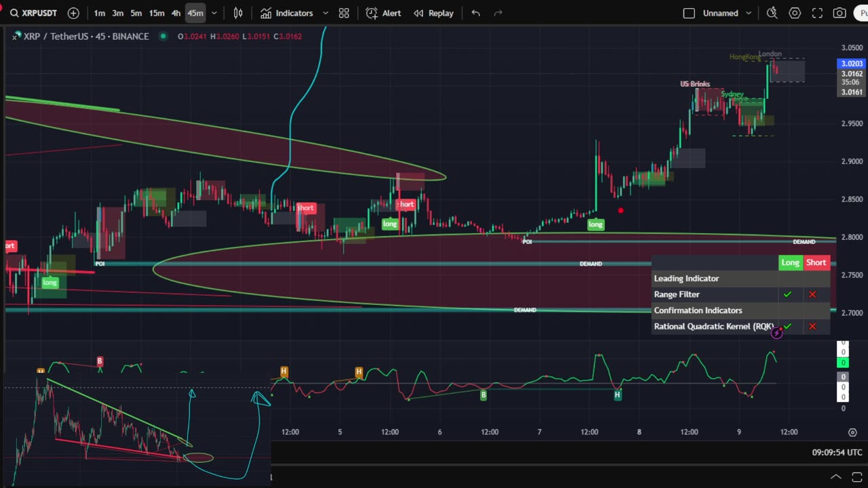This screenshot has height=488, width=868.
Task: Click the London session label
Action: [x=770, y=54]
